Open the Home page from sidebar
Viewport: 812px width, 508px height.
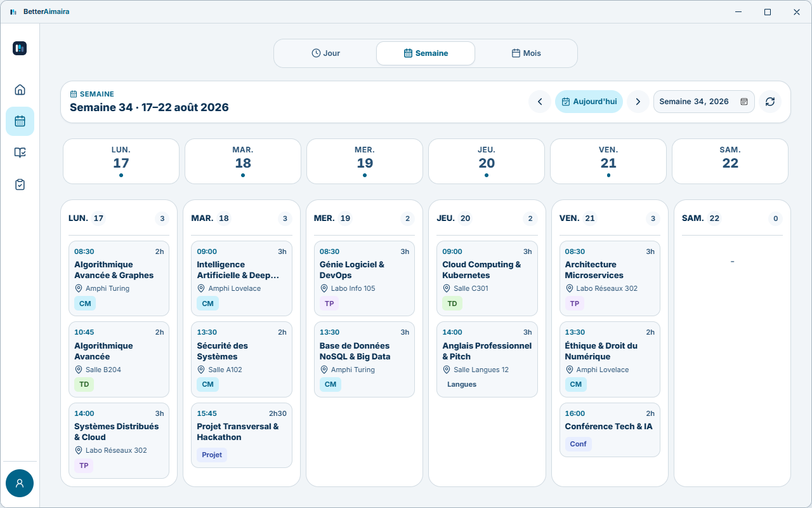(x=20, y=90)
